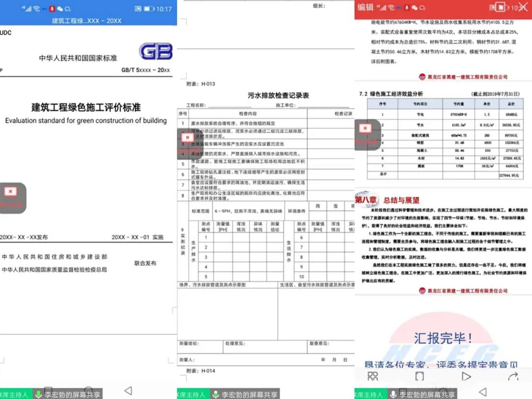Tap the GB logo on the cover page
This screenshot has width=532, height=399.
(155, 51)
